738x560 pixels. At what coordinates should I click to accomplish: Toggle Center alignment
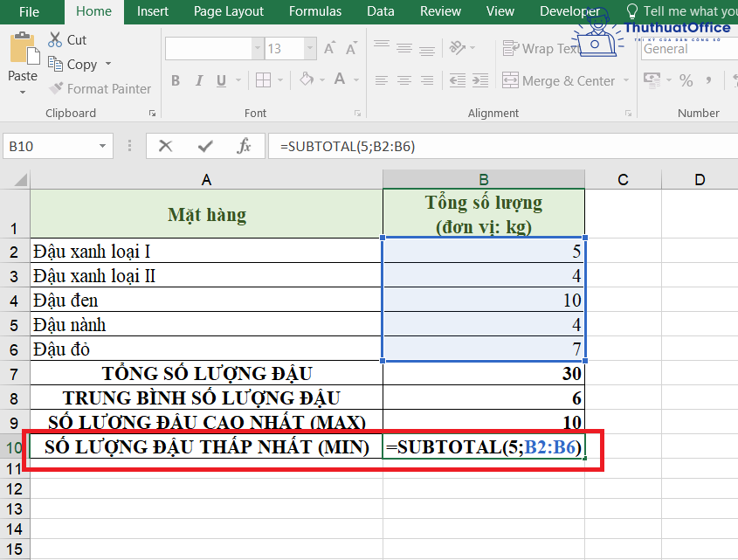coord(403,80)
